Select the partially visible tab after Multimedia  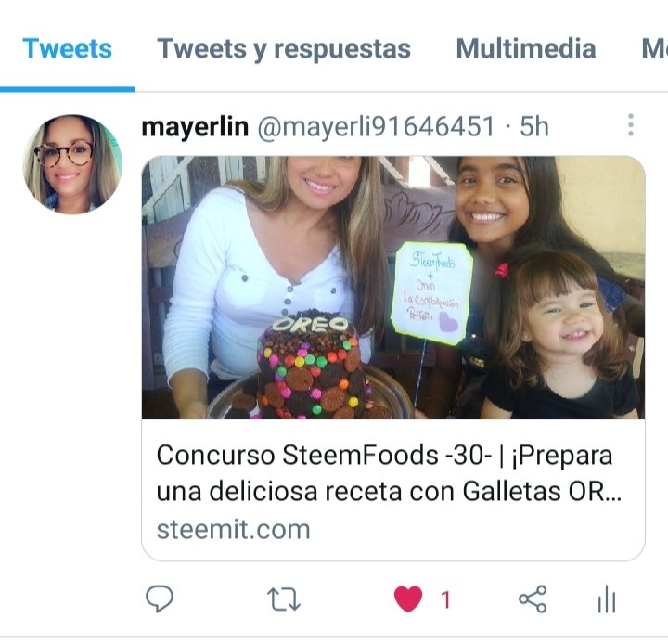coord(654,48)
